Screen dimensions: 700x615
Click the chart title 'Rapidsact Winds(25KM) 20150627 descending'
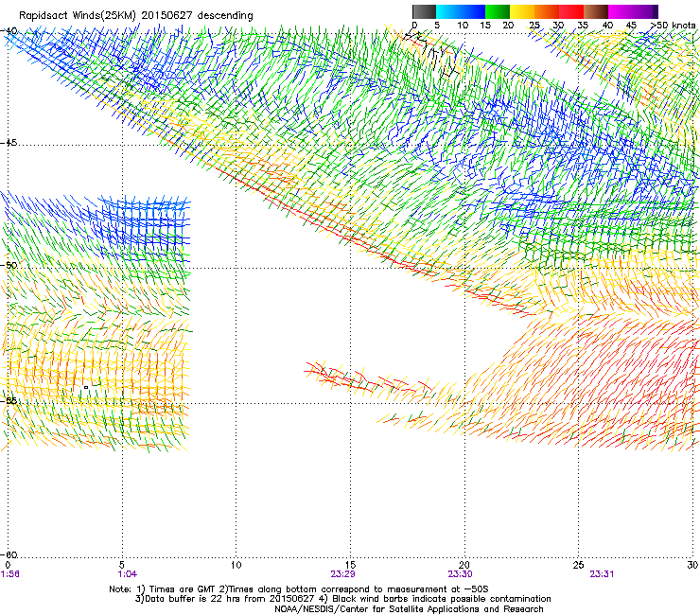[135, 16]
